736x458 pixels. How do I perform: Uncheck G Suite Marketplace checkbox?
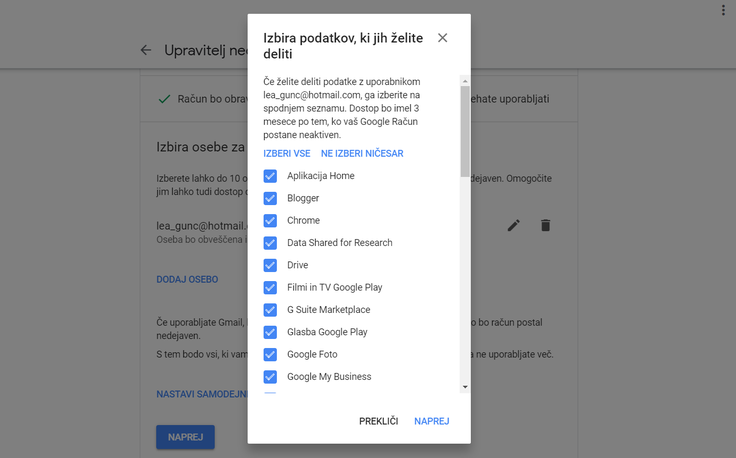270,310
